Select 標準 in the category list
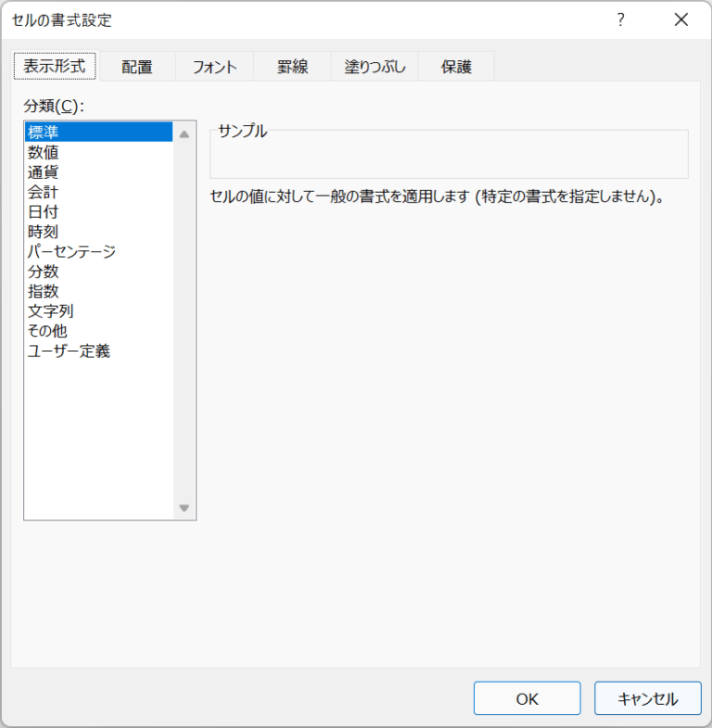The image size is (712, 728). pyautogui.click(x=99, y=132)
